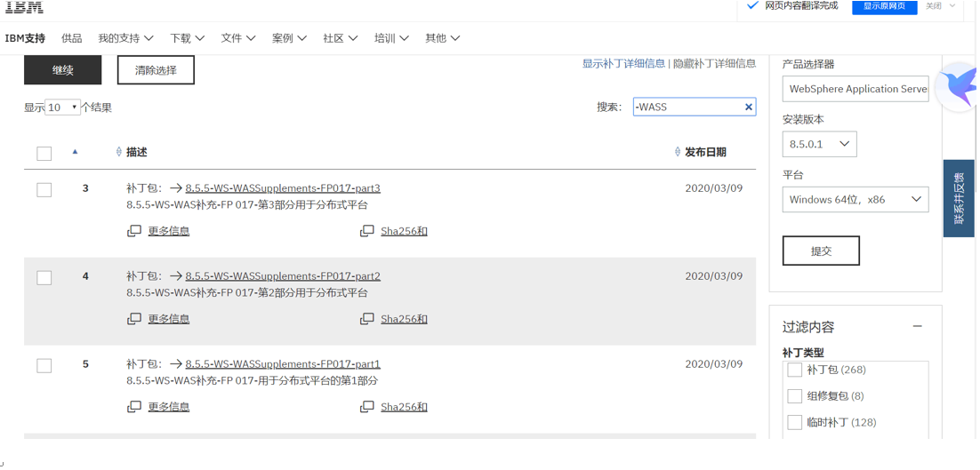Image resolution: width=980 pixels, height=470 pixels.
Task: Click the 继续 button
Action: coord(62,70)
